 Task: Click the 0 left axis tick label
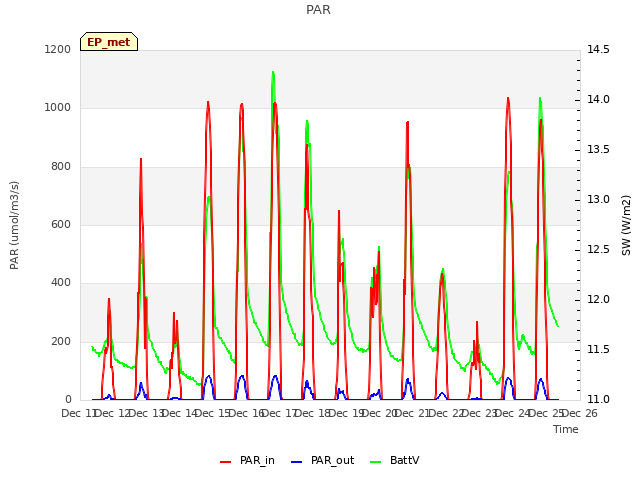[68, 400]
